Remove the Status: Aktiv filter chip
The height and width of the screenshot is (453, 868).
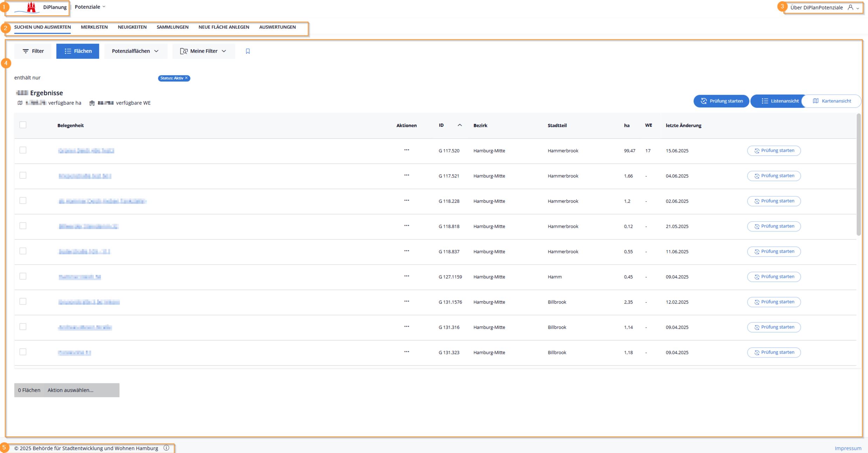(x=186, y=78)
